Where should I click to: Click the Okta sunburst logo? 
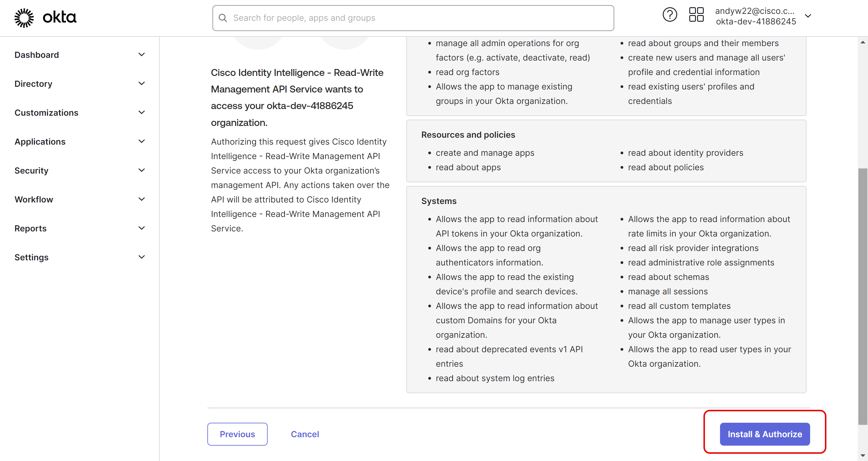(x=24, y=17)
